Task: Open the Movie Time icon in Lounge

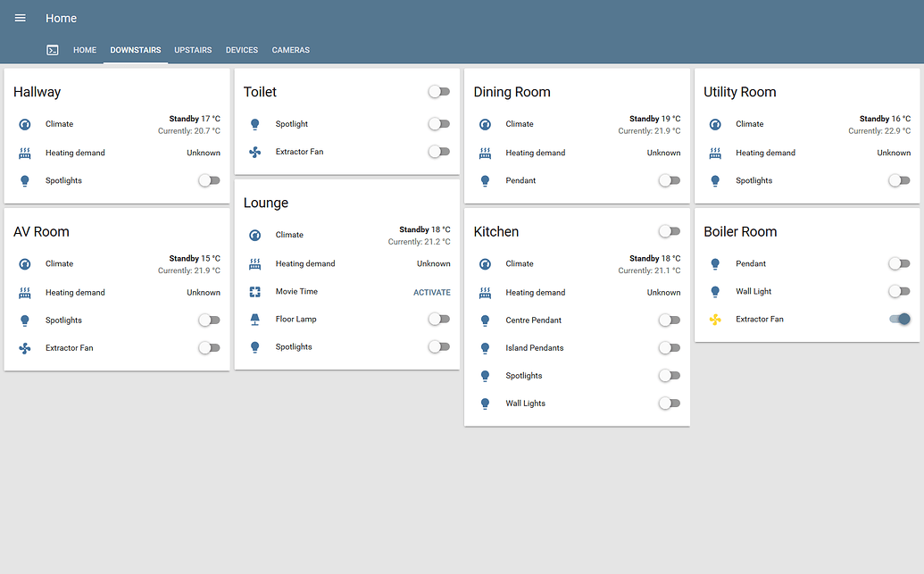Action: tap(254, 292)
